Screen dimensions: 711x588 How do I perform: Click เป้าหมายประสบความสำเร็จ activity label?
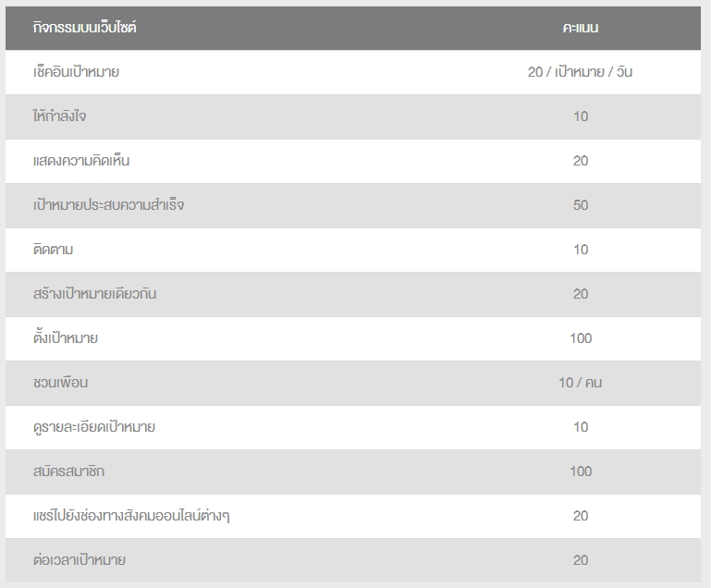[108, 205]
